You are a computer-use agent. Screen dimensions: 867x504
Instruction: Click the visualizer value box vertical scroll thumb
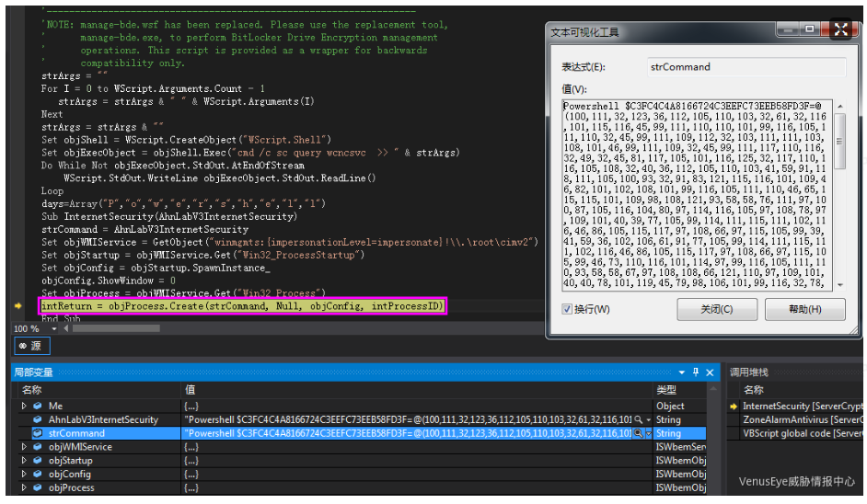click(x=840, y=141)
